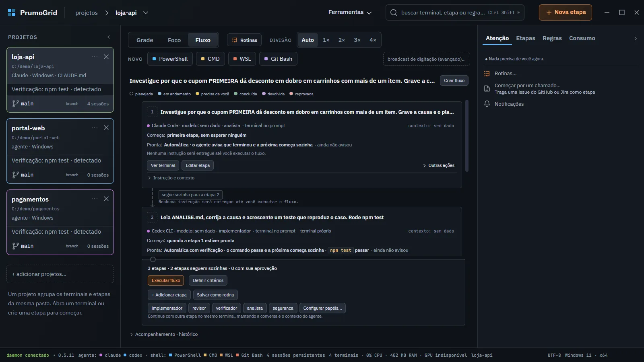Open the Consumo tab
644x362 pixels.
point(582,38)
